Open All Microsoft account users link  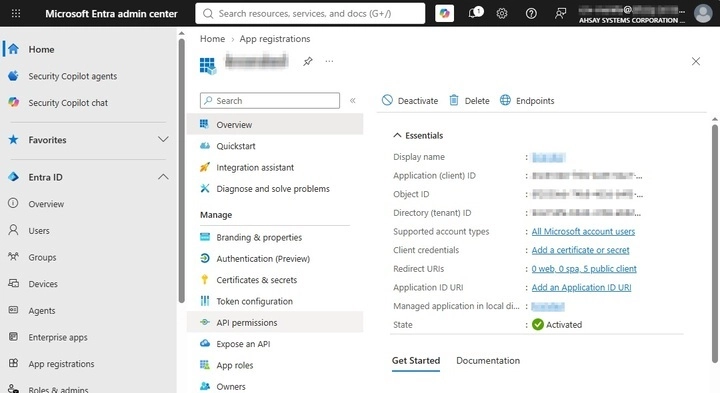pyautogui.click(x=583, y=231)
